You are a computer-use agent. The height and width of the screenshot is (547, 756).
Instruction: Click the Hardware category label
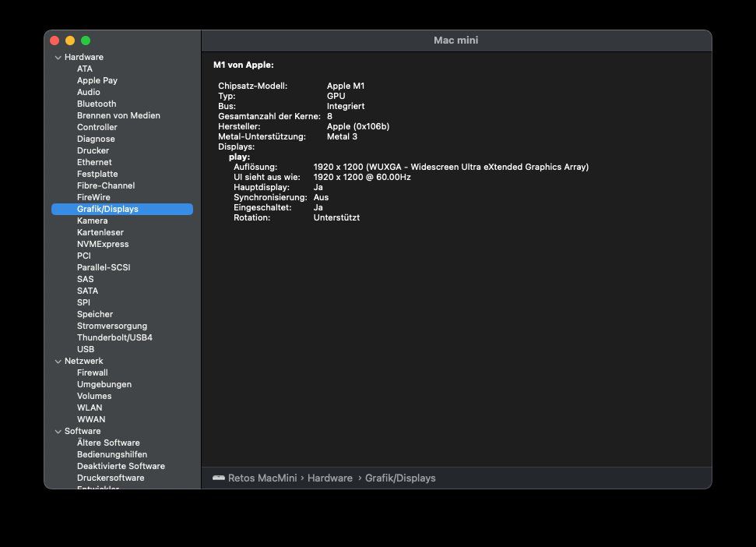pyautogui.click(x=84, y=57)
